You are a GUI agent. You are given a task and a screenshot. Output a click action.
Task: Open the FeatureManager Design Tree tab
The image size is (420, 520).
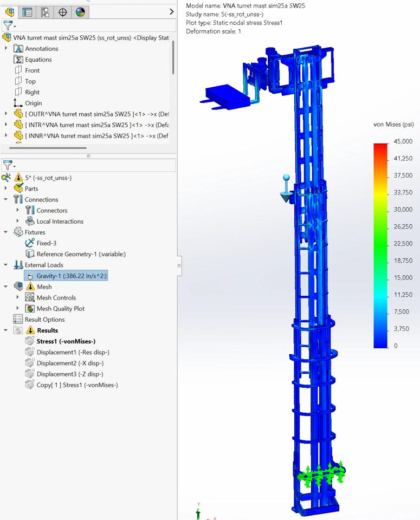[10, 12]
